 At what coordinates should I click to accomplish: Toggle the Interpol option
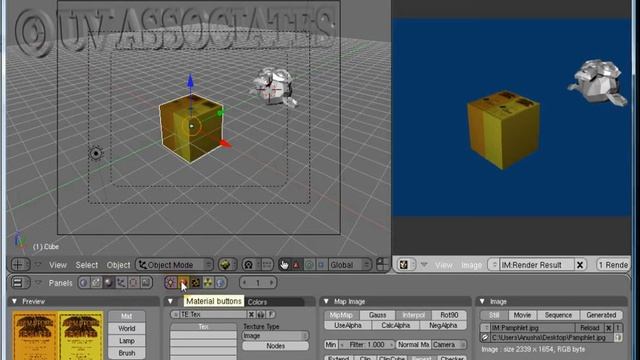click(413, 315)
